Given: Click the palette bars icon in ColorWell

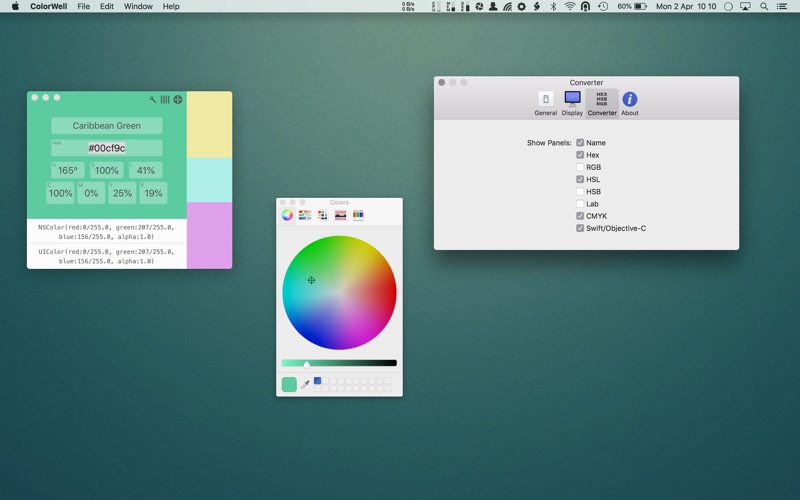Looking at the screenshot, I should click(x=165, y=99).
